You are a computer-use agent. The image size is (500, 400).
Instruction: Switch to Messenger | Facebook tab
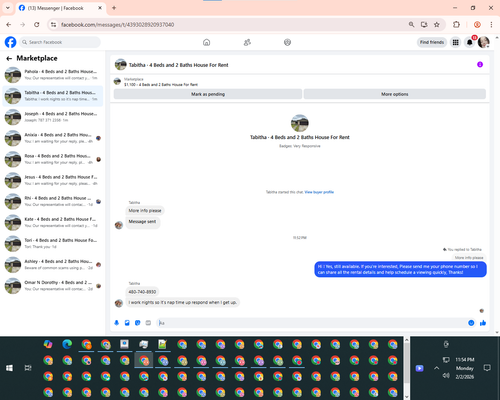tap(61, 8)
